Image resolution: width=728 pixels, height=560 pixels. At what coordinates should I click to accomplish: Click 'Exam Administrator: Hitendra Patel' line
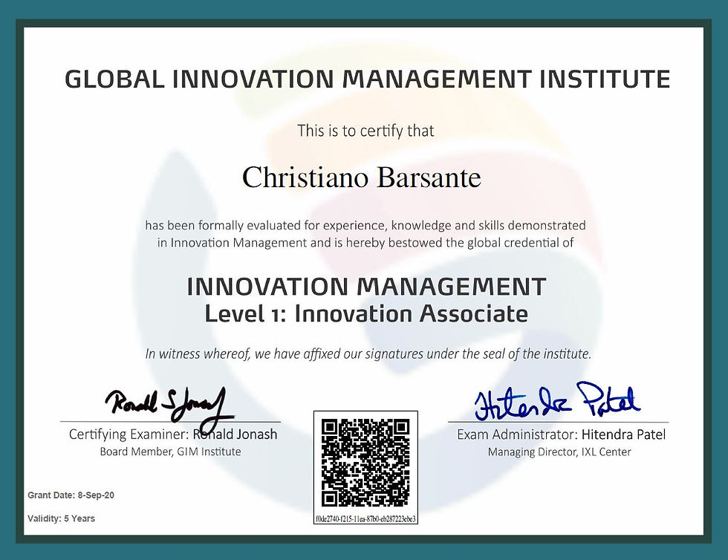pyautogui.click(x=561, y=434)
